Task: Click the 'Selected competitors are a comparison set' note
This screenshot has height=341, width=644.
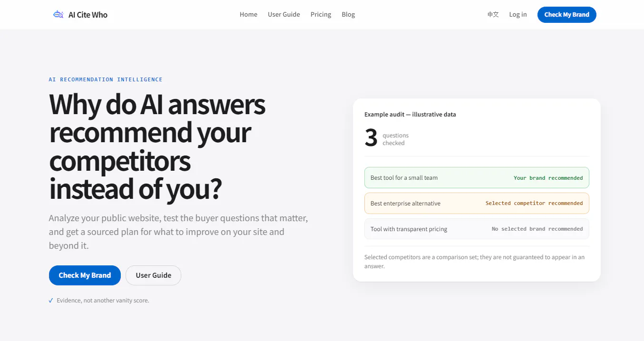Action: [475, 262]
